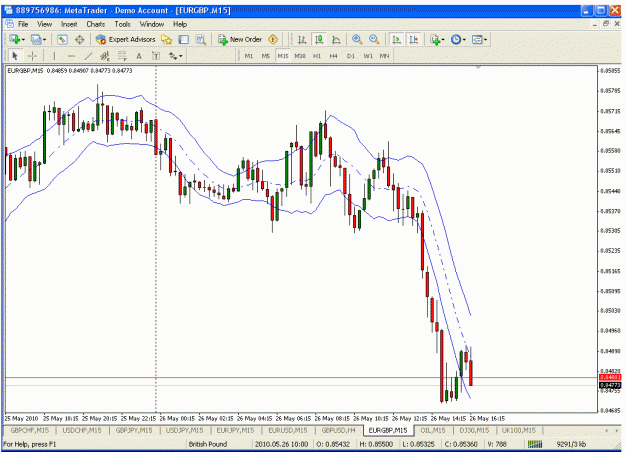
Task: Select the trendline drawing tool
Action: 88,56
